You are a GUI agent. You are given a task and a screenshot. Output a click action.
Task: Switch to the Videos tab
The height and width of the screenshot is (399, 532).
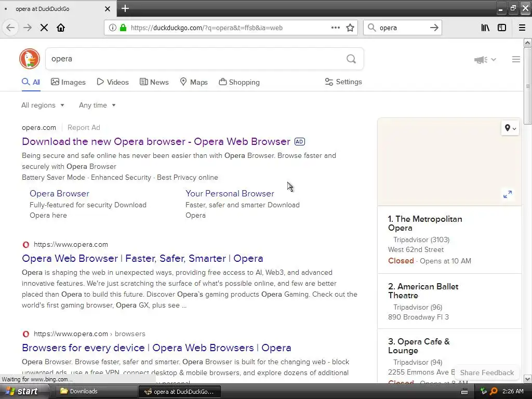tap(113, 82)
